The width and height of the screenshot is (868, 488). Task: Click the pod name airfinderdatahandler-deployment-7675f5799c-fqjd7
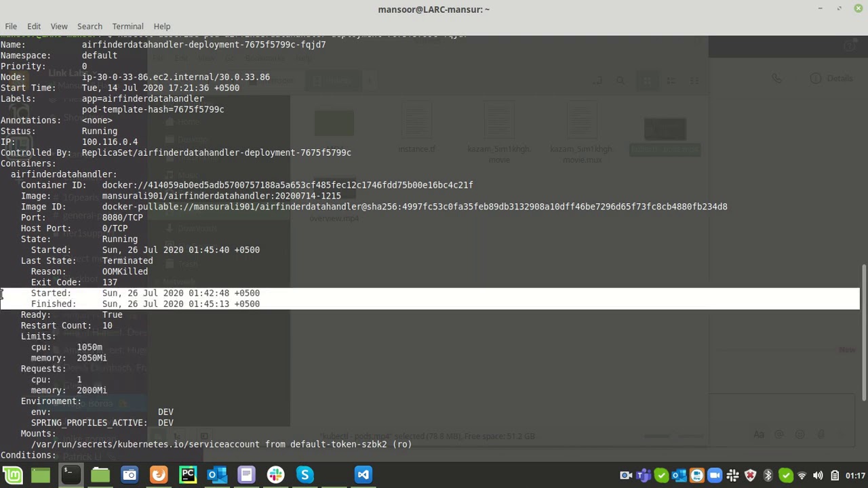203,45
